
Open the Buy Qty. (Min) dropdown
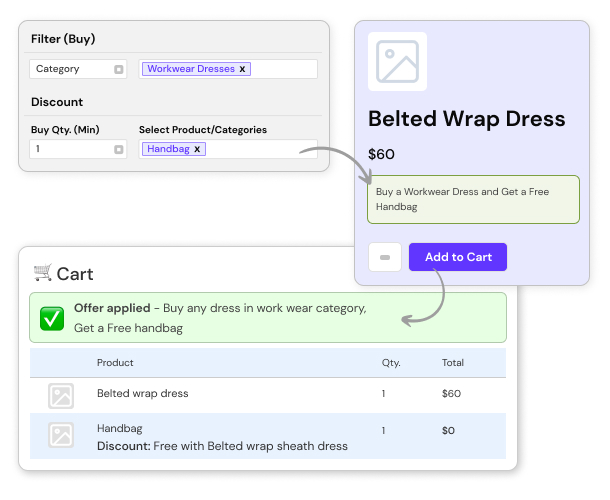pyautogui.click(x=118, y=149)
